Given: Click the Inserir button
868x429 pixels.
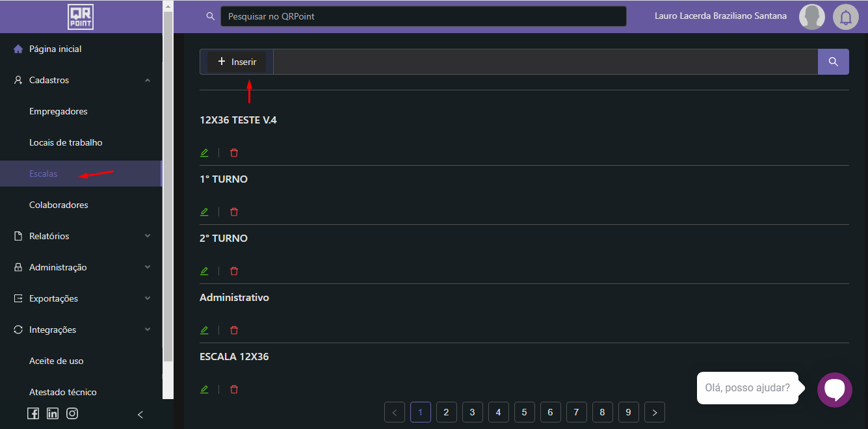Looking at the screenshot, I should (x=237, y=62).
